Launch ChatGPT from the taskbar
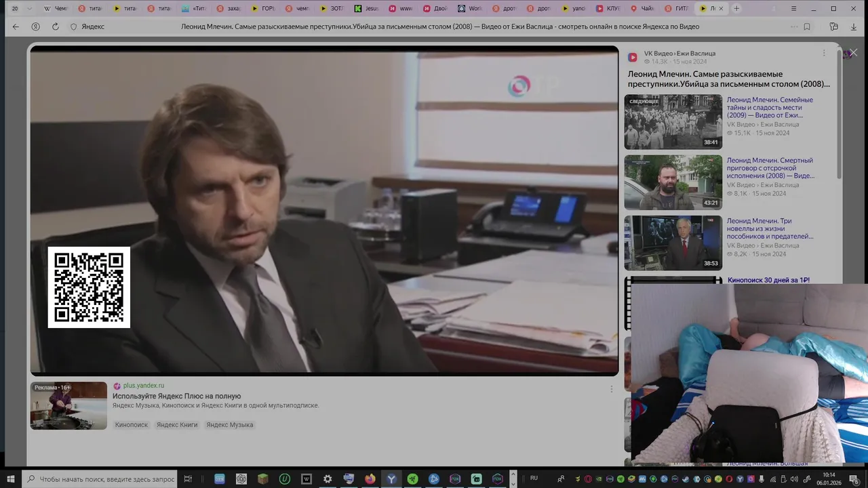 coord(241,479)
